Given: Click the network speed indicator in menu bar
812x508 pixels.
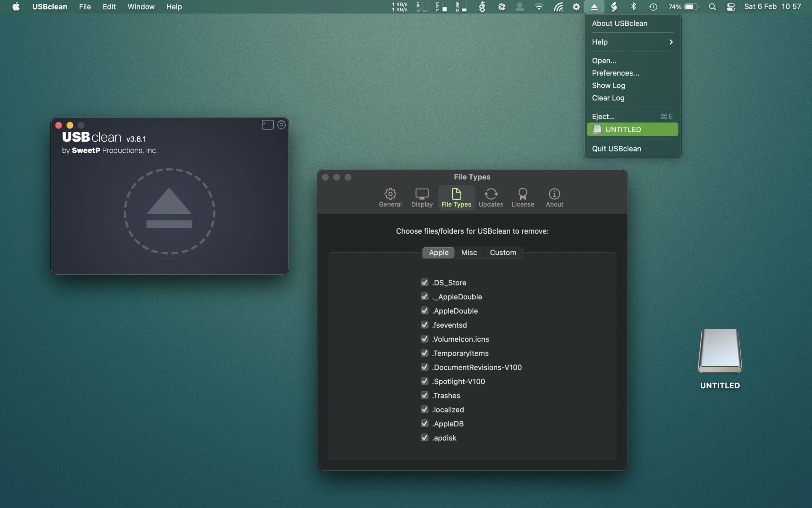Looking at the screenshot, I should pos(399,7).
